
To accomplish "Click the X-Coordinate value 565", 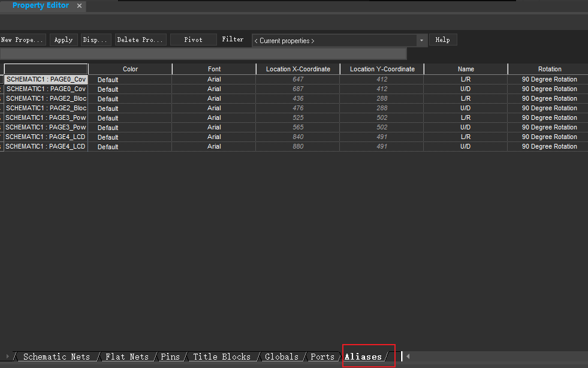I will (298, 127).
